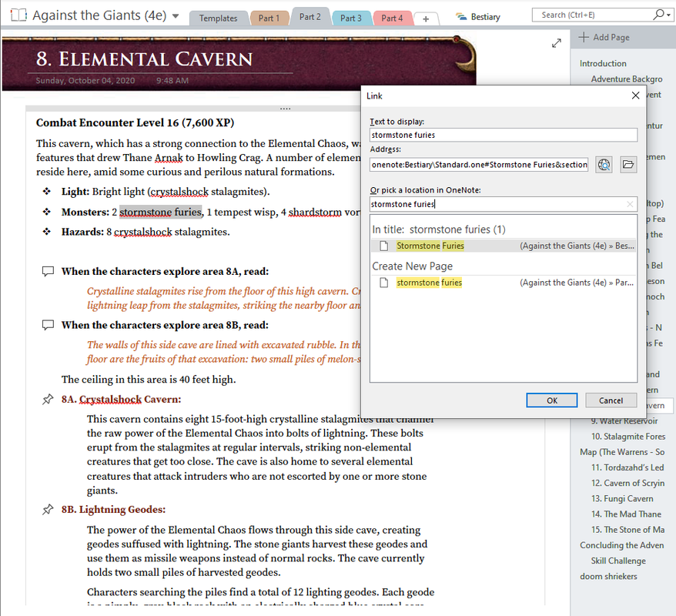
Task: Click the pushpin tag beside 8B. Lightning Geodes
Action: click(x=48, y=510)
